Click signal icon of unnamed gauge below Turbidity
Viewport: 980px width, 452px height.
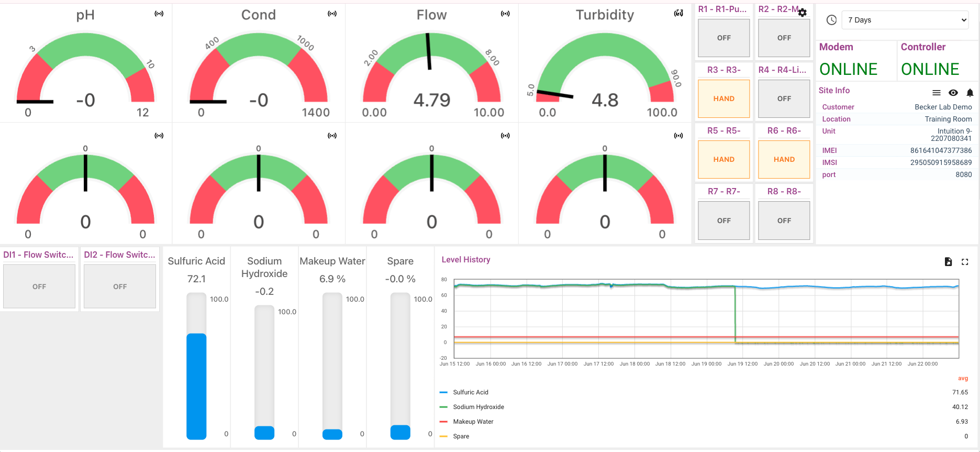[678, 136]
